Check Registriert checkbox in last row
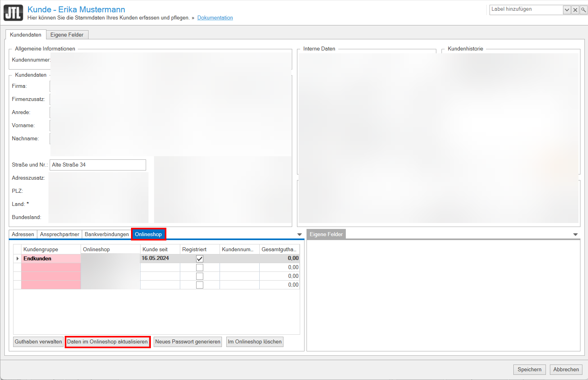 point(200,285)
